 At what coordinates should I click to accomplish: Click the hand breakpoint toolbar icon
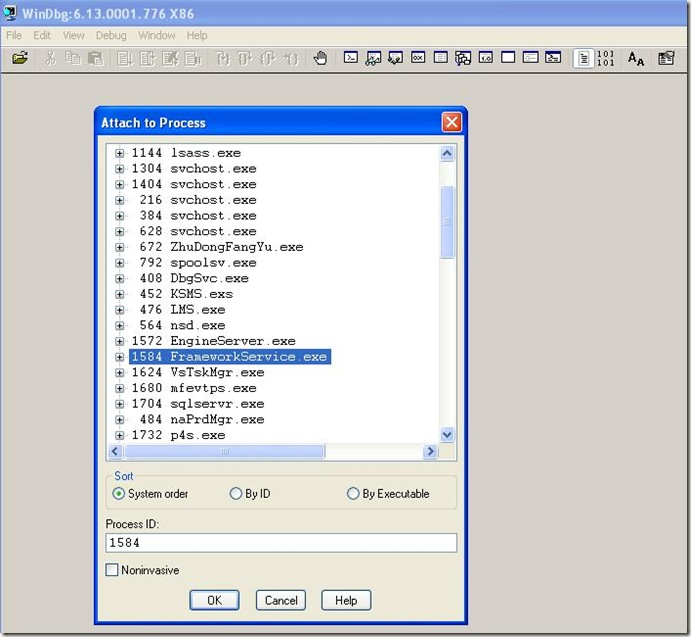320,58
